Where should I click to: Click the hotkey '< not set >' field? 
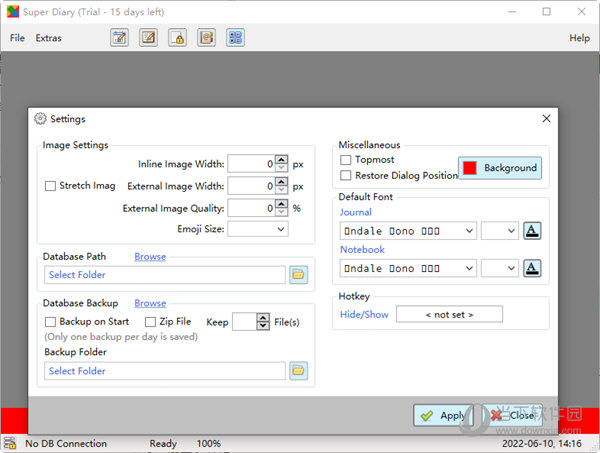[x=449, y=314]
